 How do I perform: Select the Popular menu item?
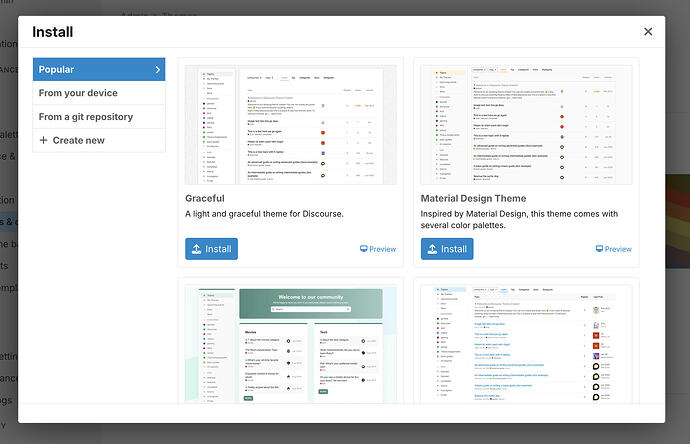[99, 69]
